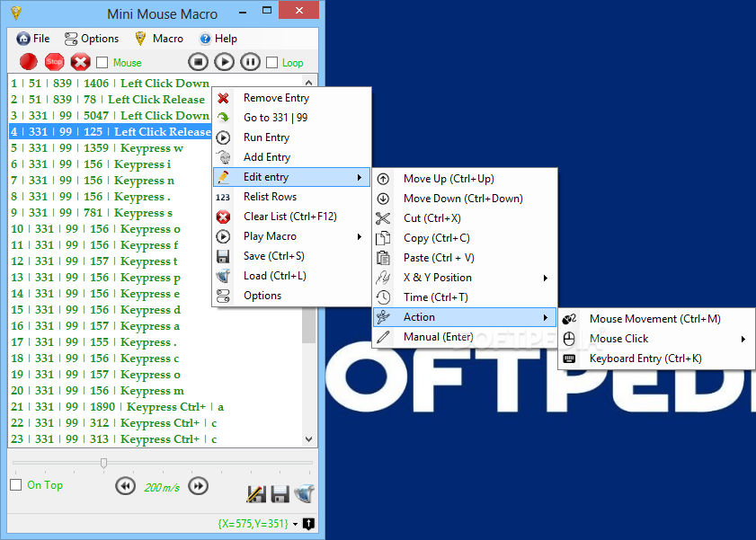Select row 21 Keypress Ctrl+ | a
This screenshot has width=756, height=540.
(x=156, y=406)
